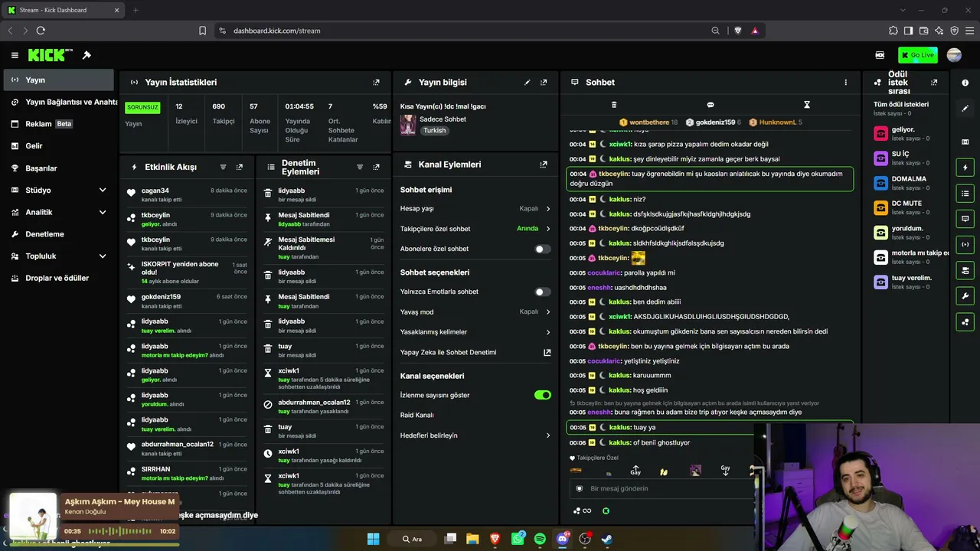Click Raid Kanalı option

pyautogui.click(x=417, y=415)
